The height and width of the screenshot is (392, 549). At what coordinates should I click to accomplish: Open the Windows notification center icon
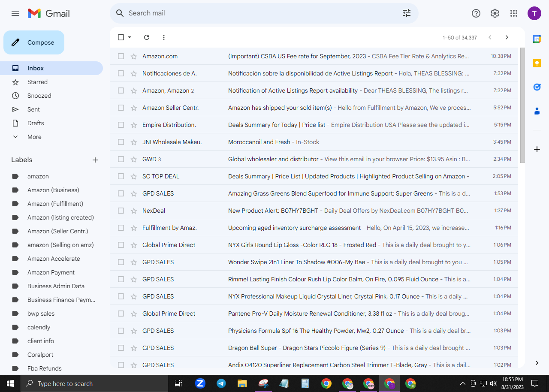(535, 383)
